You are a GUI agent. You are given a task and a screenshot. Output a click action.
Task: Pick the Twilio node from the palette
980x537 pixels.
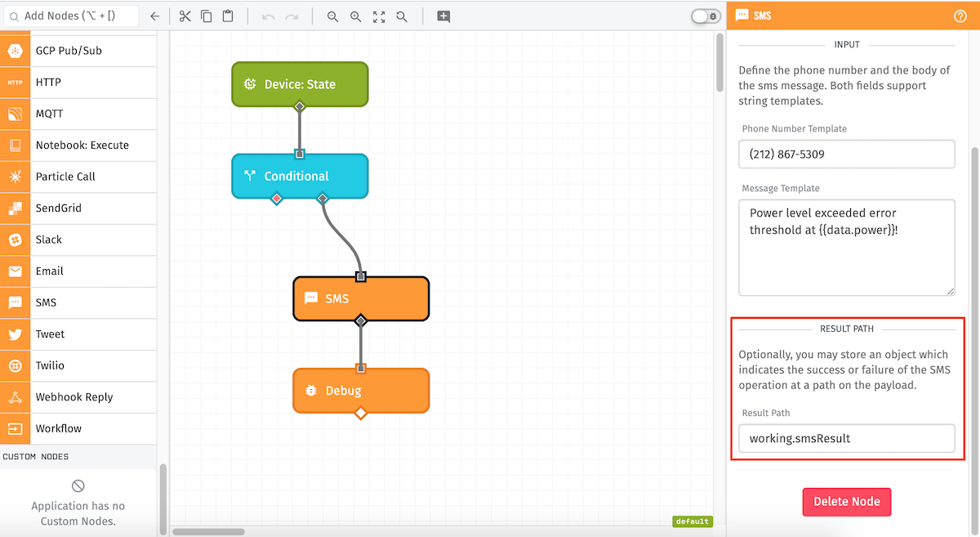click(x=78, y=365)
